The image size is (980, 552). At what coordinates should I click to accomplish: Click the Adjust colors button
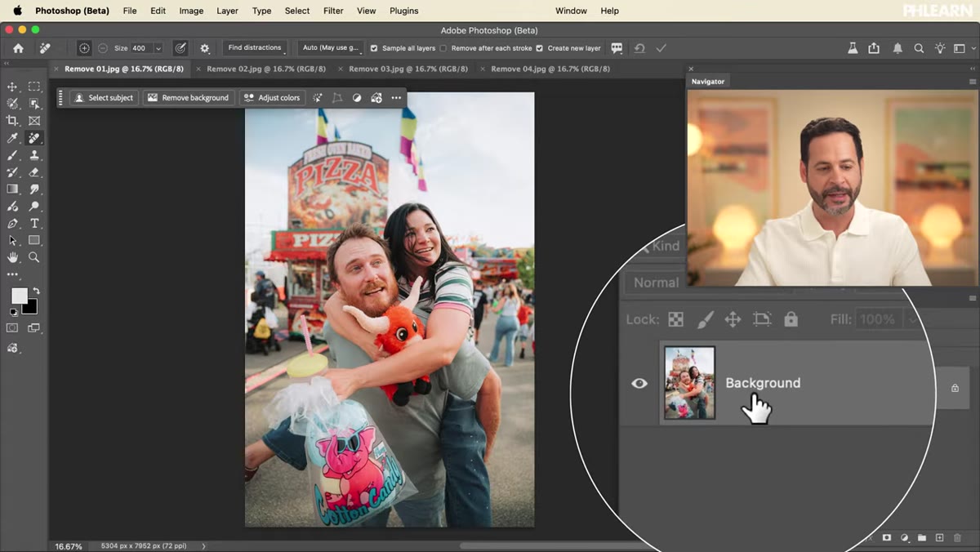click(272, 98)
